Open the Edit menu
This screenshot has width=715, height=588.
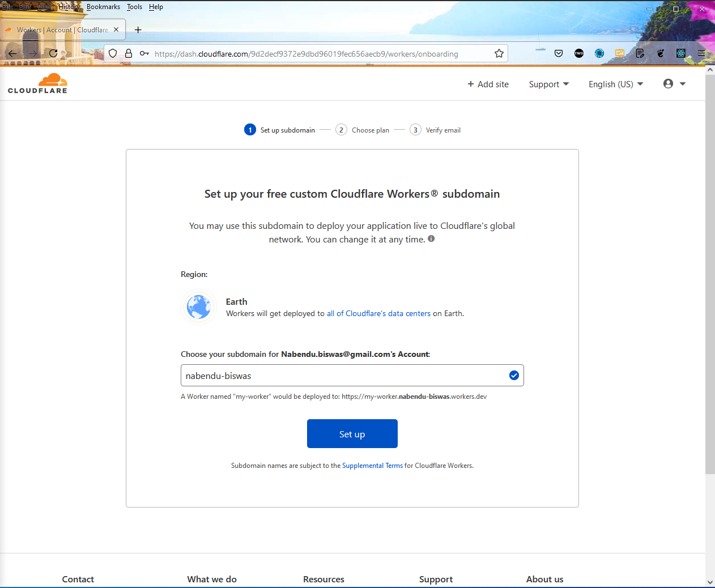click(x=25, y=7)
